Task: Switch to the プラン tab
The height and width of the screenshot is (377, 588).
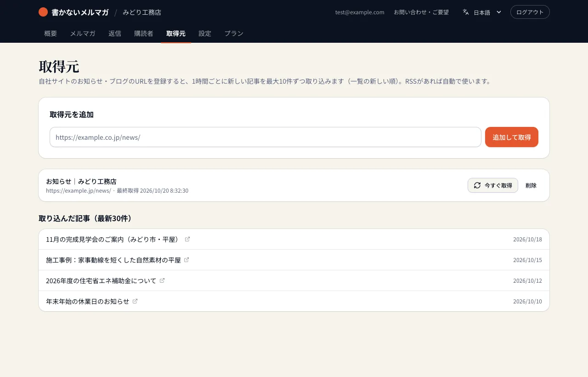Action: pos(234,34)
